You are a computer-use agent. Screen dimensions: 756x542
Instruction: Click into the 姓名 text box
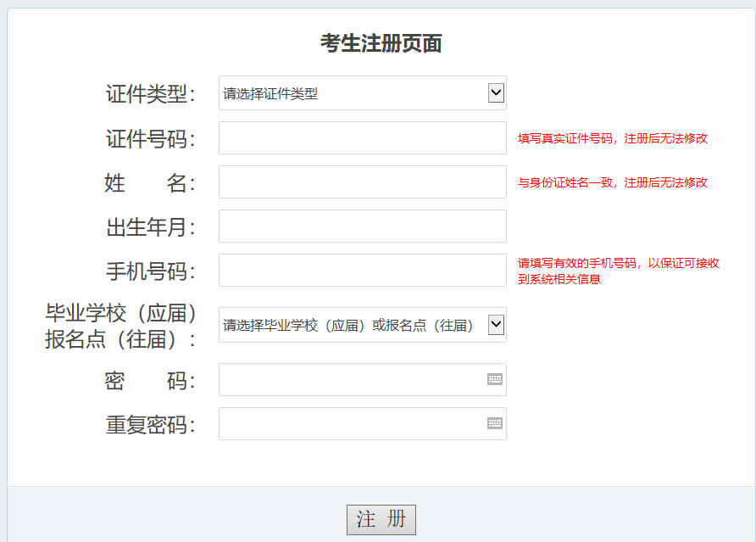pyautogui.click(x=362, y=182)
